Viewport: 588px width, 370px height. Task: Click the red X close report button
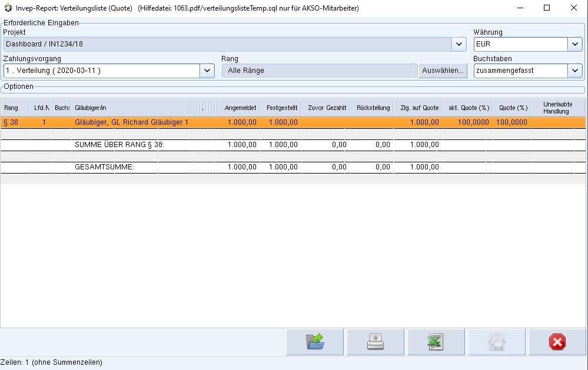coord(557,342)
